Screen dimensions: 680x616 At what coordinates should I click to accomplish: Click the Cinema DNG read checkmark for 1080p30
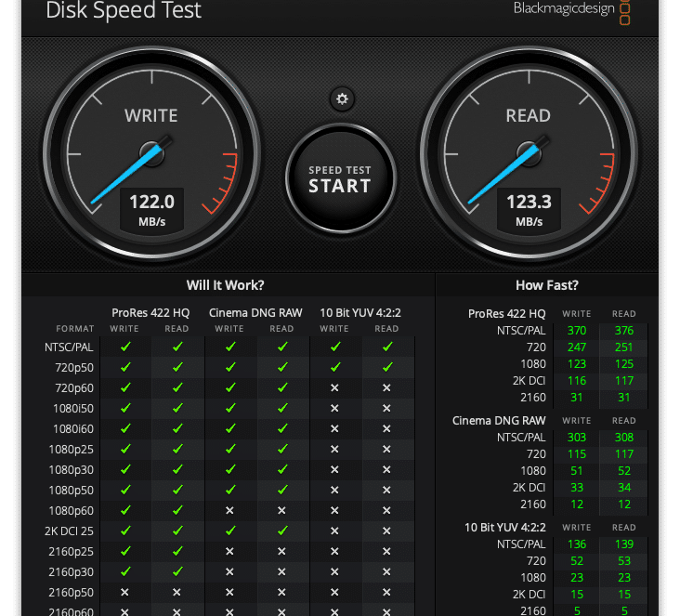click(x=282, y=469)
